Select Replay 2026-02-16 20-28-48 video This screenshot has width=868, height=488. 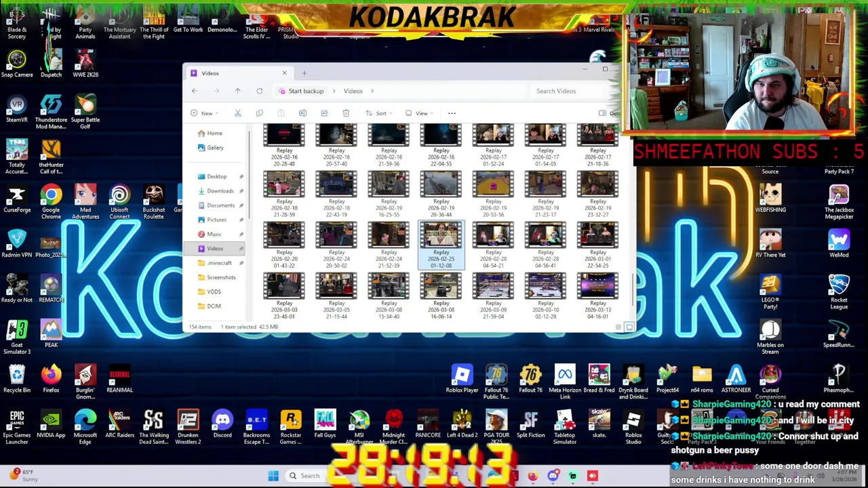click(x=284, y=145)
